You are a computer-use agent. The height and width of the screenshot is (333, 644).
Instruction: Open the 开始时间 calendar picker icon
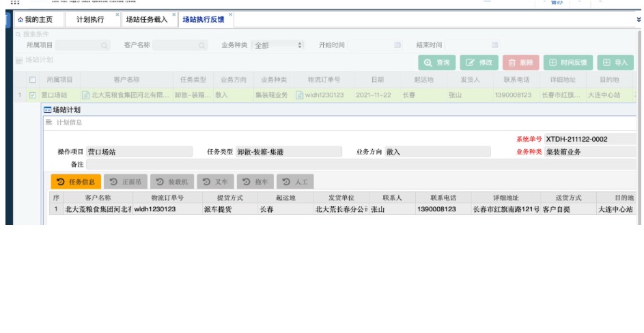397,45
